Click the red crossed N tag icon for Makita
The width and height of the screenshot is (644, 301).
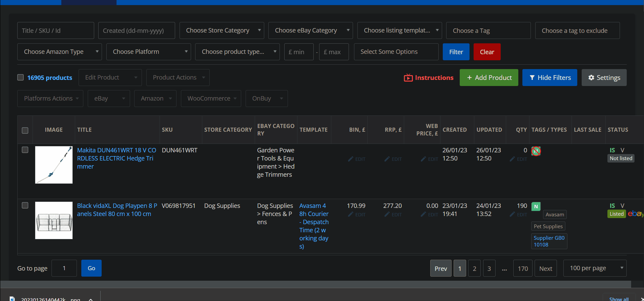click(536, 151)
